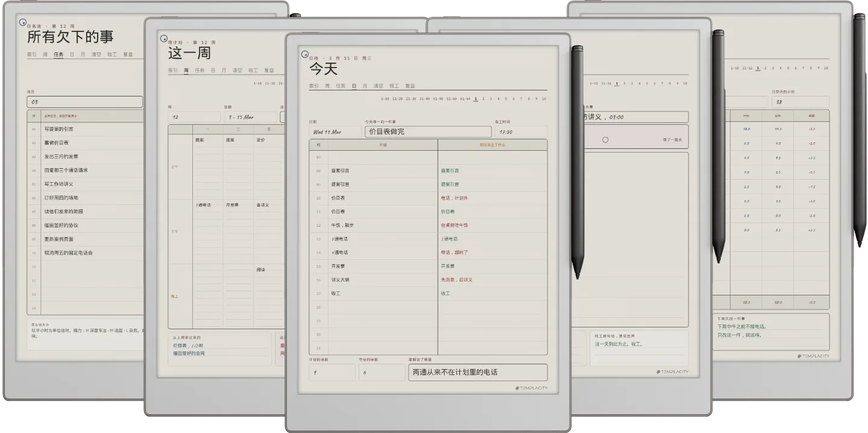Open 索引 tab on the 所有欠下的事 page
Screen dimensions: 868x433
pos(32,54)
